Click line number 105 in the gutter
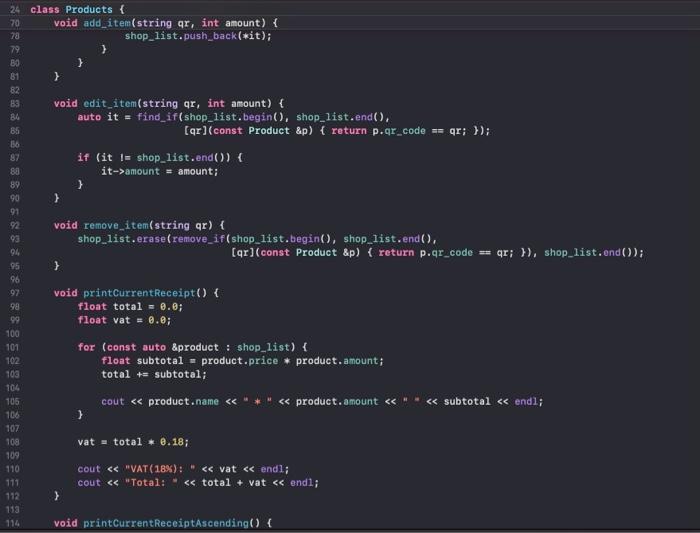This screenshot has height=533, width=700. 12,401
